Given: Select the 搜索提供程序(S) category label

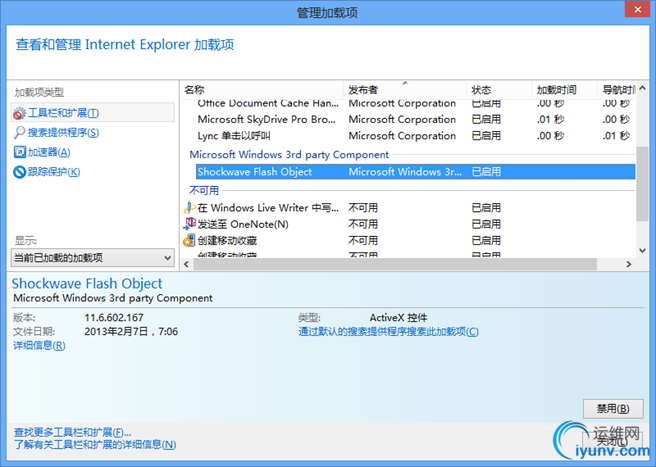Looking at the screenshot, I should click(x=63, y=133).
